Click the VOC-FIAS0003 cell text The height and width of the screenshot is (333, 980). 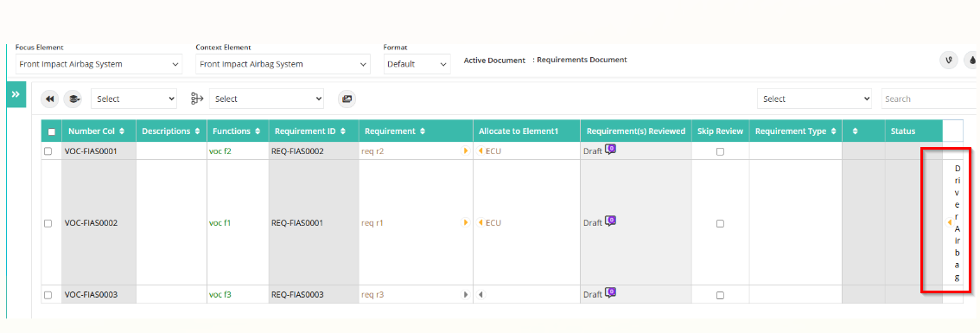point(92,294)
